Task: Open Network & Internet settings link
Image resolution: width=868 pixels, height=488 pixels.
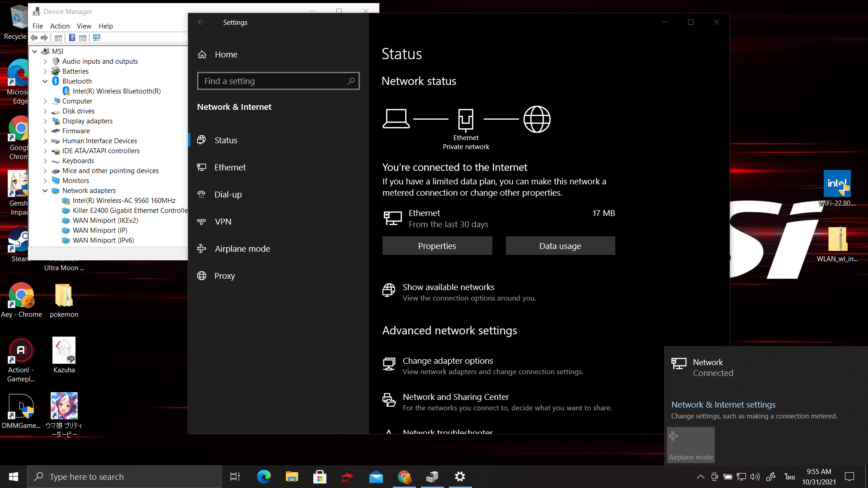Action: click(723, 404)
